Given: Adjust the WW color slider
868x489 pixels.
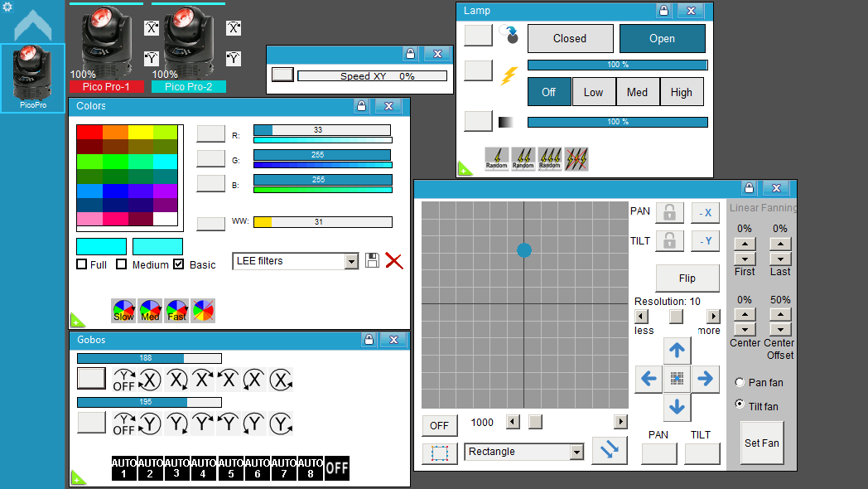Looking at the screenshot, I should pyautogui.click(x=323, y=222).
